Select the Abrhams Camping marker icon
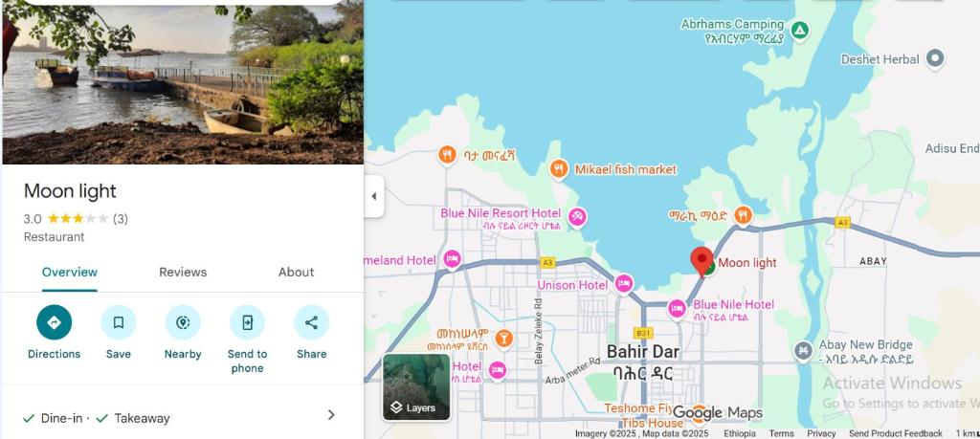980x439 pixels. point(799,30)
